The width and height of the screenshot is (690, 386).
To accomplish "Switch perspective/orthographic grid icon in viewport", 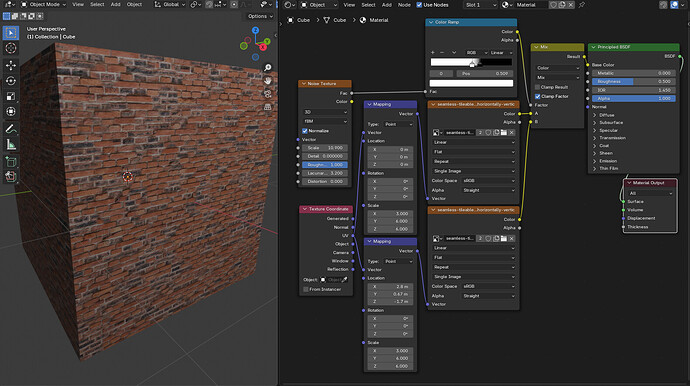I will pos(267,107).
